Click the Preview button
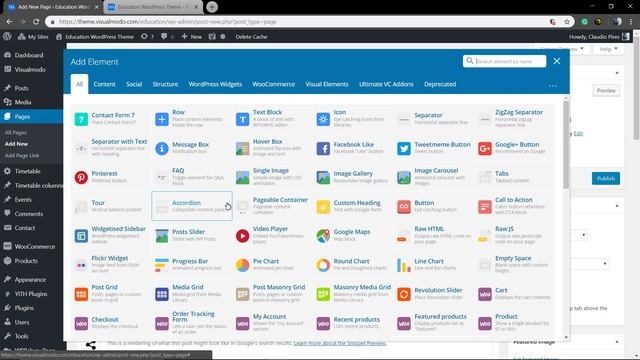The width and height of the screenshot is (640, 360). [x=606, y=91]
